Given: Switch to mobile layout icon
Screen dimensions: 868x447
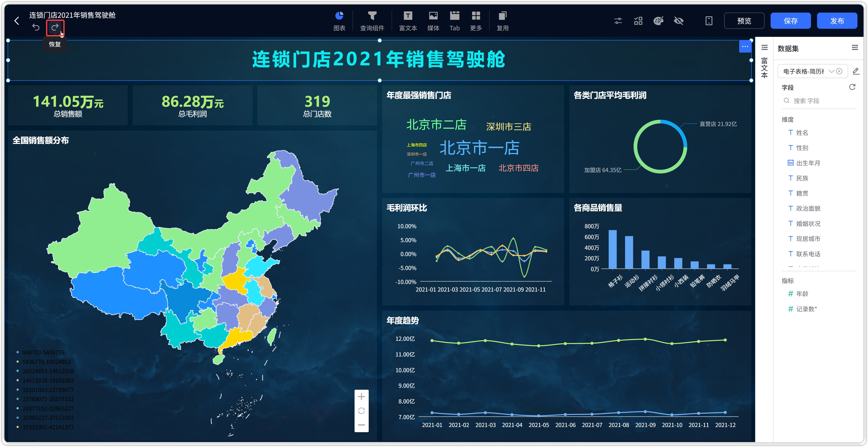Looking at the screenshot, I should 709,21.
